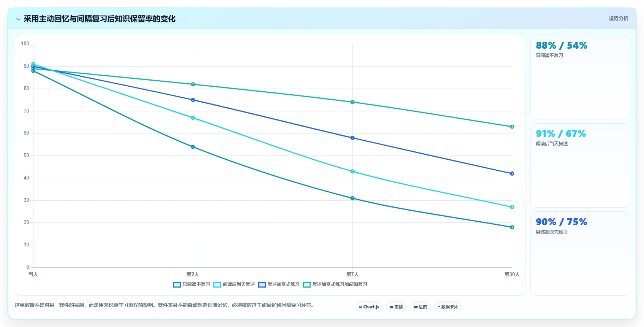This screenshot has height=327, width=644.
Task: Click the chart title 采用主动回忆与间隔复习后知识保留率的变化
Action: click(x=99, y=19)
